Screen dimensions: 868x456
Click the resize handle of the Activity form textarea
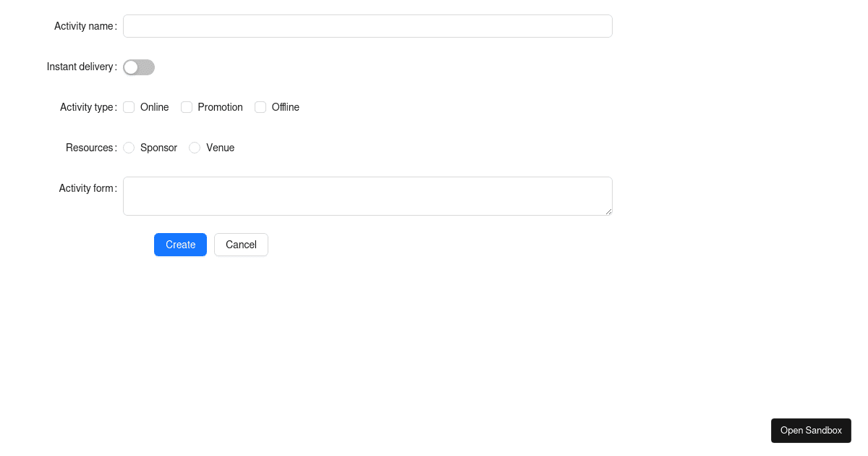[x=609, y=213]
